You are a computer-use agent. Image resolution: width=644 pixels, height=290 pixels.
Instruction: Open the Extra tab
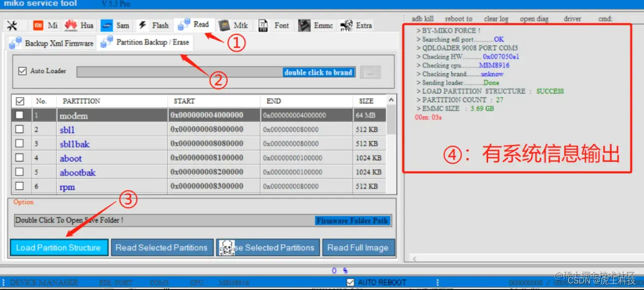356,25
